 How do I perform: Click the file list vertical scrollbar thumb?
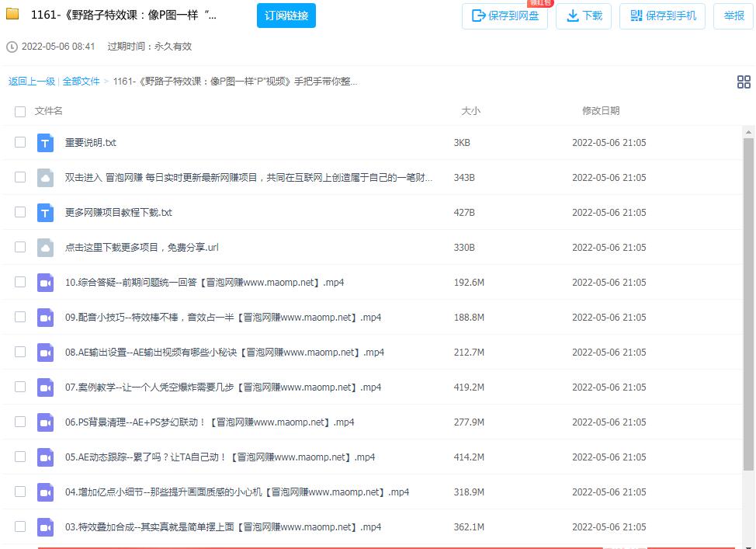748,304
